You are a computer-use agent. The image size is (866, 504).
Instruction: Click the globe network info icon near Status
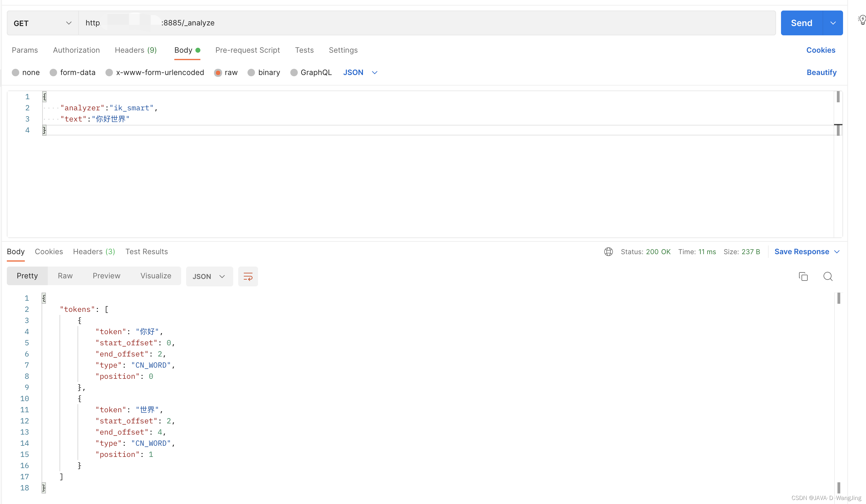608,252
